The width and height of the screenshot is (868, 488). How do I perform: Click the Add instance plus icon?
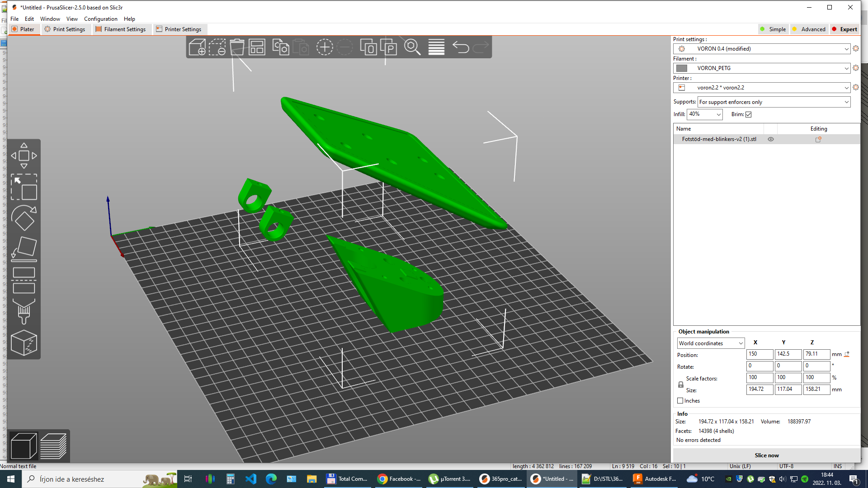pyautogui.click(x=325, y=47)
